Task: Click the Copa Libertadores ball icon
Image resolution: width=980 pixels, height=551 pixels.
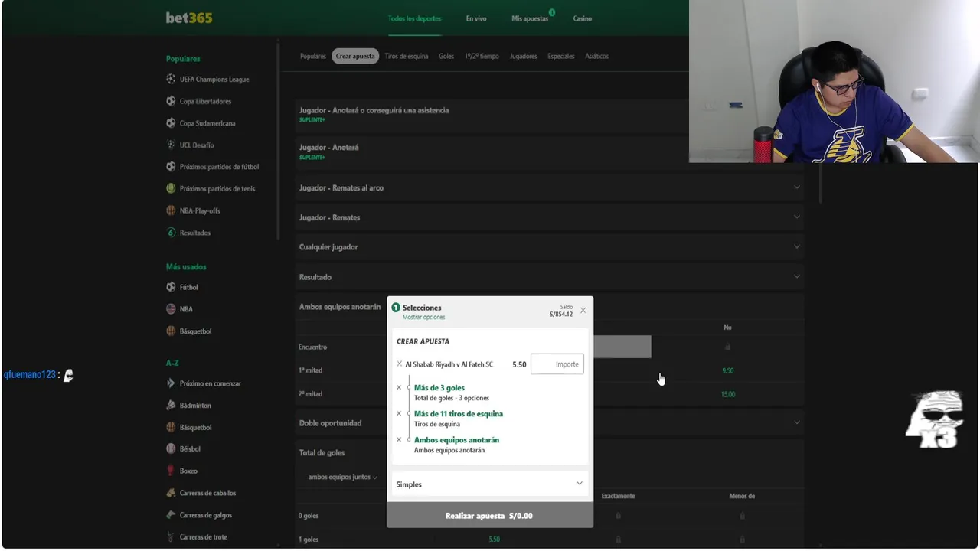Action: coord(171,101)
